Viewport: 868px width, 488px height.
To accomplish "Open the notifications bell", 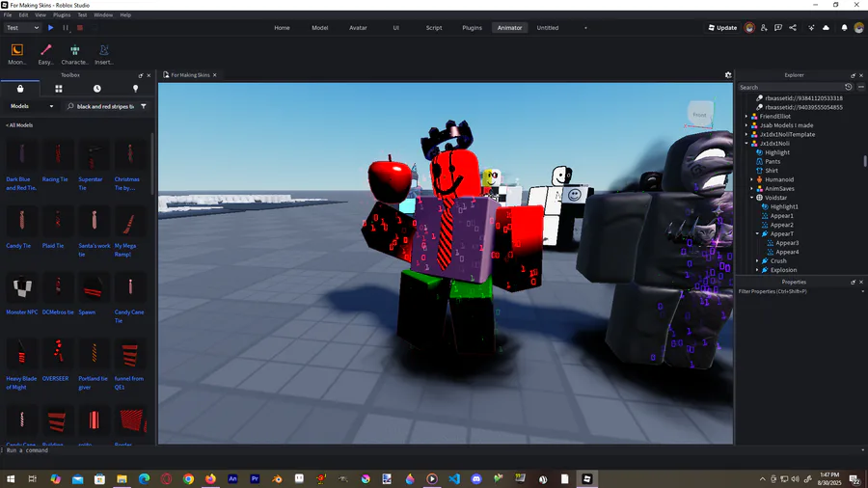I will [x=844, y=28].
